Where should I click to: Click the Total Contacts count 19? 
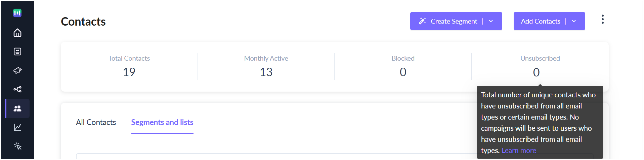click(x=129, y=72)
